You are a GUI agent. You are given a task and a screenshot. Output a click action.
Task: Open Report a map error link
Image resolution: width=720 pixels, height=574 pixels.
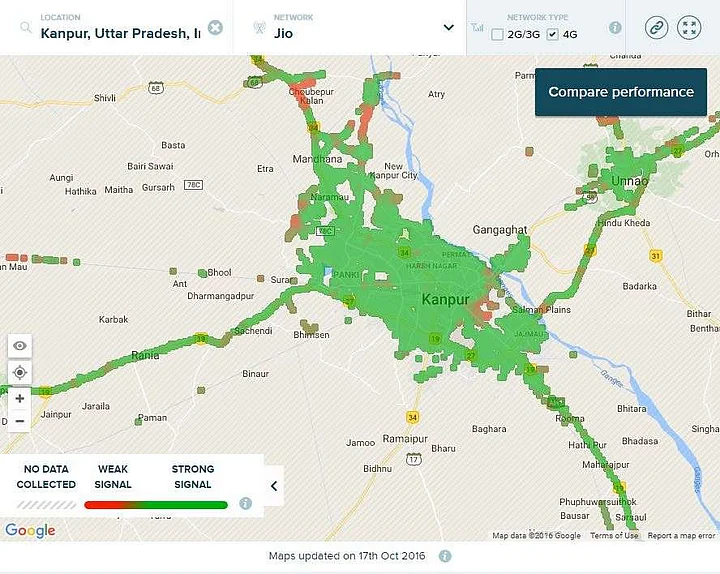pos(681,536)
